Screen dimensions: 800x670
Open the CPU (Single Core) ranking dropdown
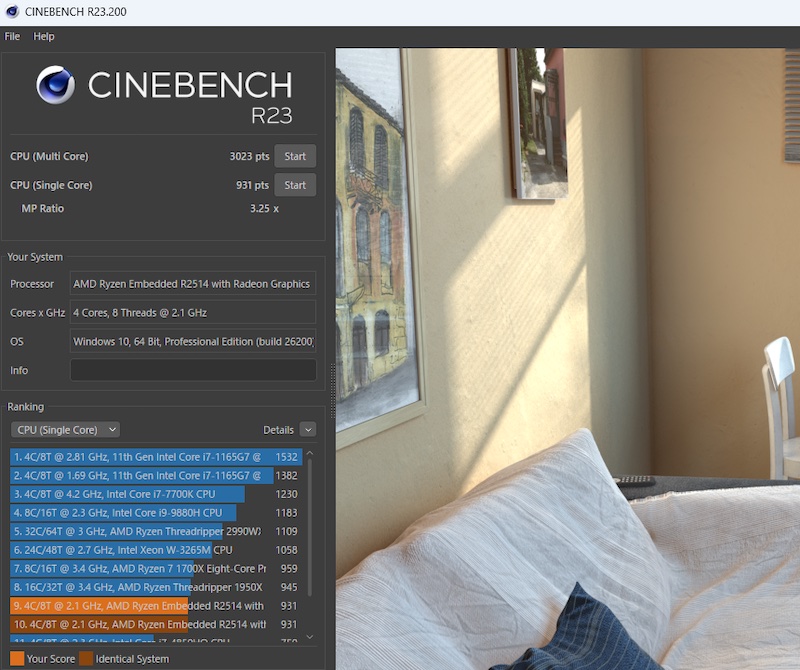point(65,430)
